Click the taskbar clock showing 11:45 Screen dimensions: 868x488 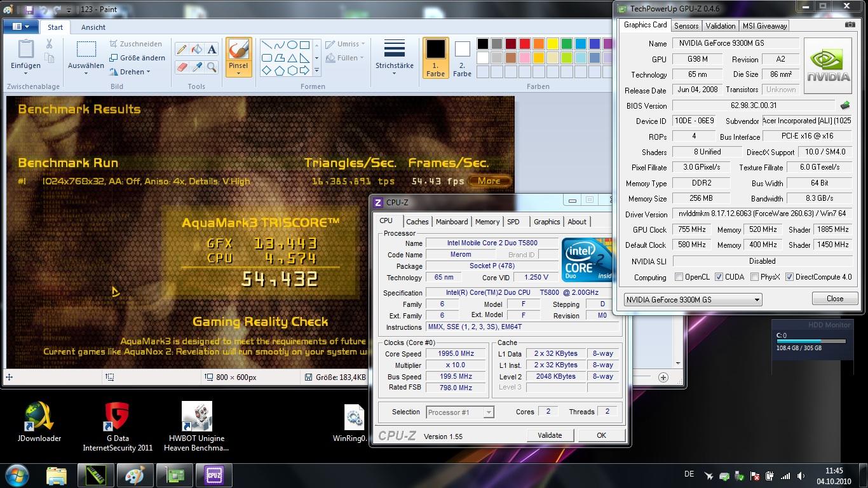[x=834, y=475]
